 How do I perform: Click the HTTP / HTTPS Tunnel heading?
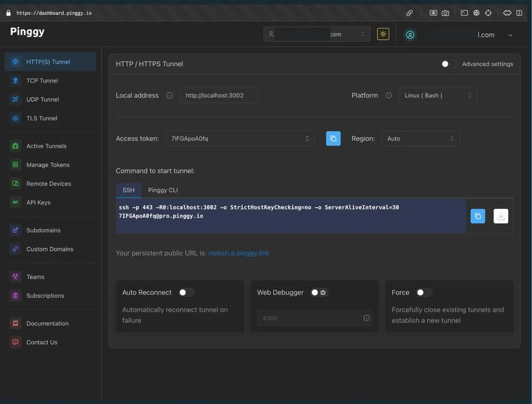tap(149, 64)
